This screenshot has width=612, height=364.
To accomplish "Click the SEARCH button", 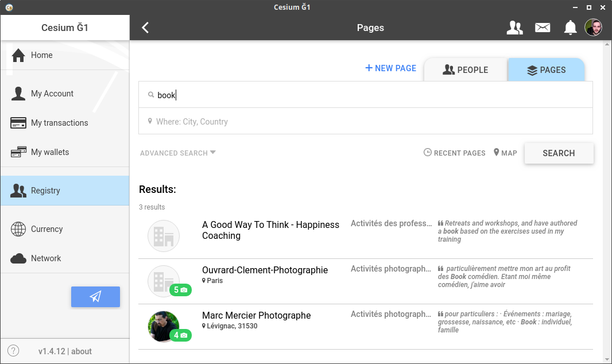I will pyautogui.click(x=559, y=153).
